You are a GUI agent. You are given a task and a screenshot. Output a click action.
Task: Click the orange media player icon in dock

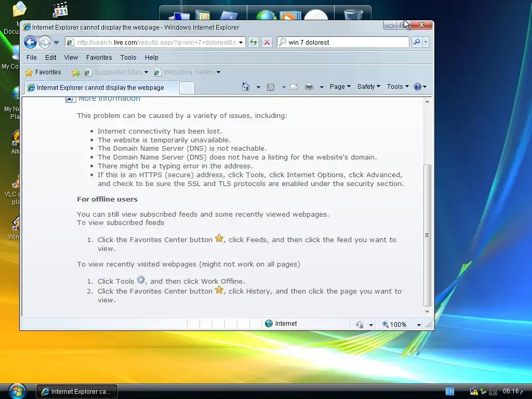pyautogui.click(x=290, y=15)
